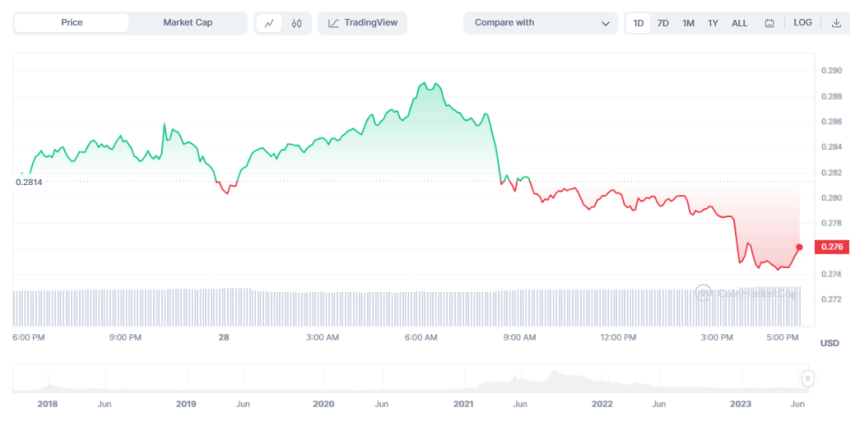This screenshot has height=422, width=860.
Task: Open the calendar date range picker
Action: pos(769,23)
